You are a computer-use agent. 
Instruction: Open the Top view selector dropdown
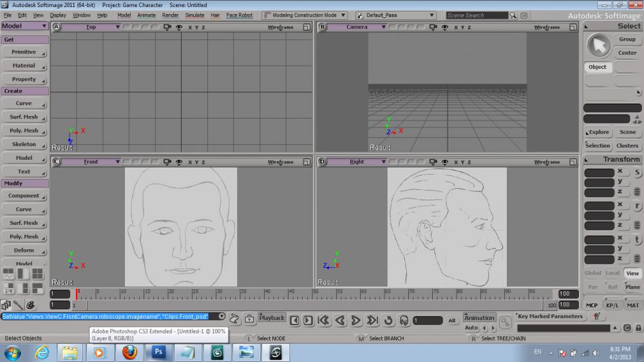click(x=91, y=27)
